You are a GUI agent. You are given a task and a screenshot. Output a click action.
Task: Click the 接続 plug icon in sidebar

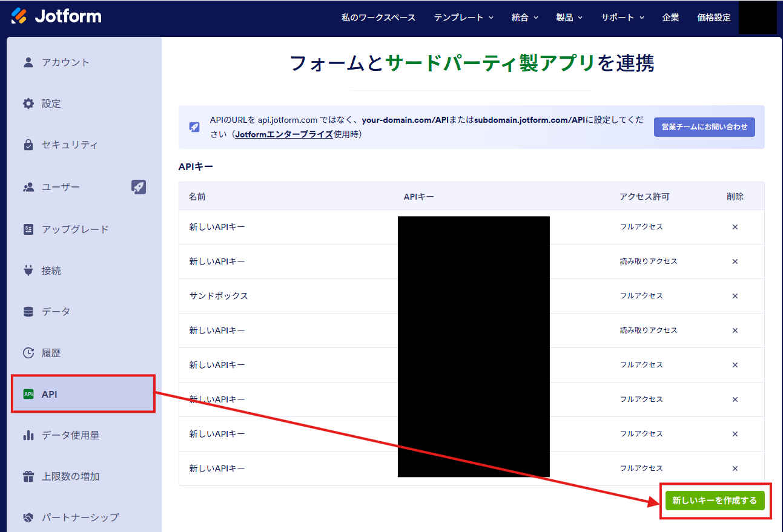[x=28, y=271]
